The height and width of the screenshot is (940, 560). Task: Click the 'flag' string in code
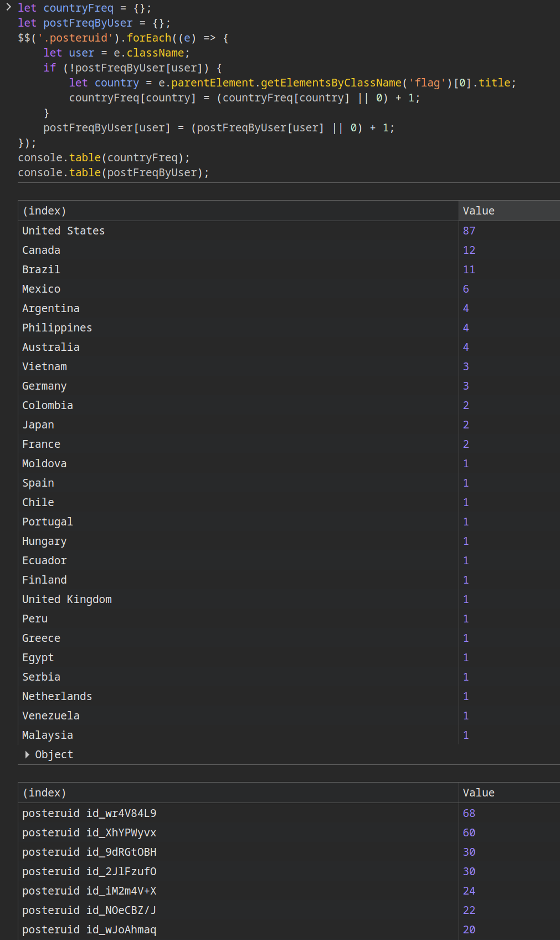427,83
